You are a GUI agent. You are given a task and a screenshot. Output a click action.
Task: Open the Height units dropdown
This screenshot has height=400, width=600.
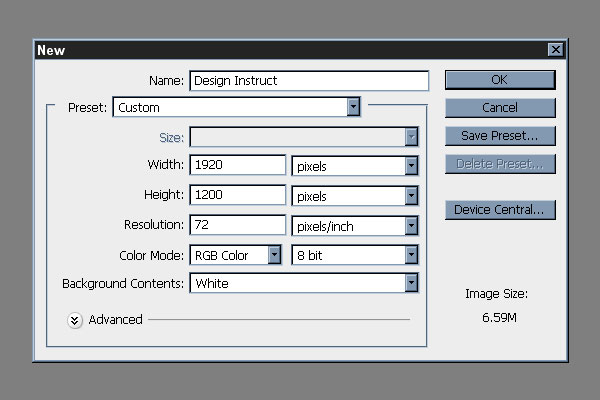coord(355,196)
